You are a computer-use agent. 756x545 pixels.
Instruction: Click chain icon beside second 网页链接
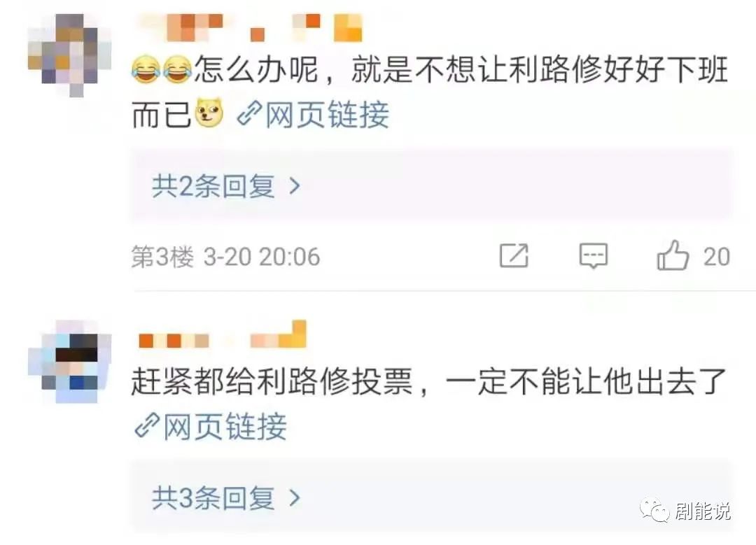147,425
